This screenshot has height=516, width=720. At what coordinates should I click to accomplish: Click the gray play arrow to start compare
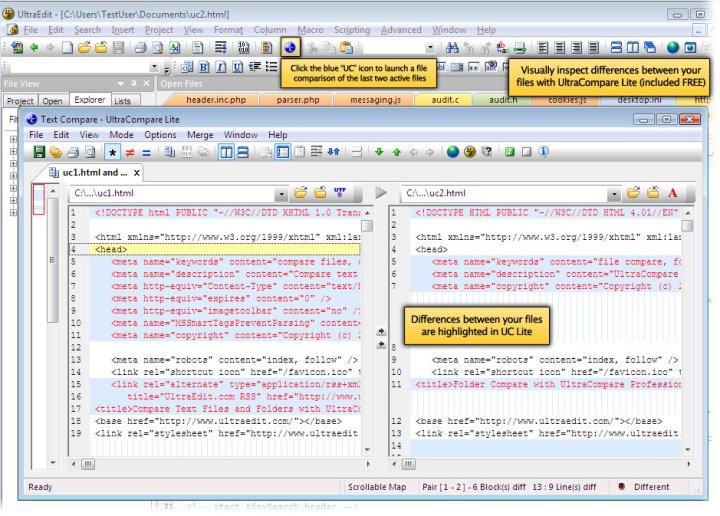point(381,193)
